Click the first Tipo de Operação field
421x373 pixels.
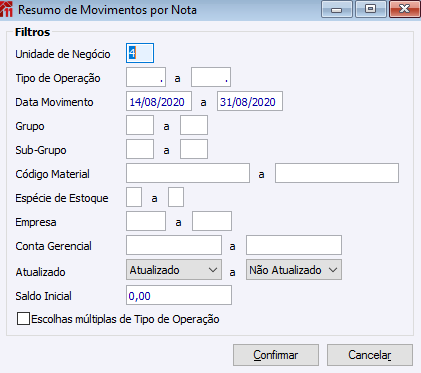[x=146, y=77]
